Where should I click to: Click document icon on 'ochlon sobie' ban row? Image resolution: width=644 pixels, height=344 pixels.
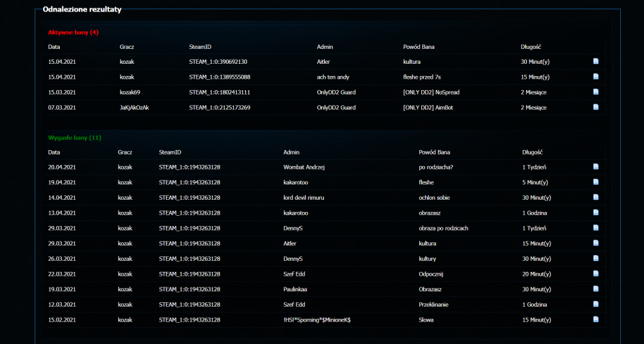tap(596, 198)
